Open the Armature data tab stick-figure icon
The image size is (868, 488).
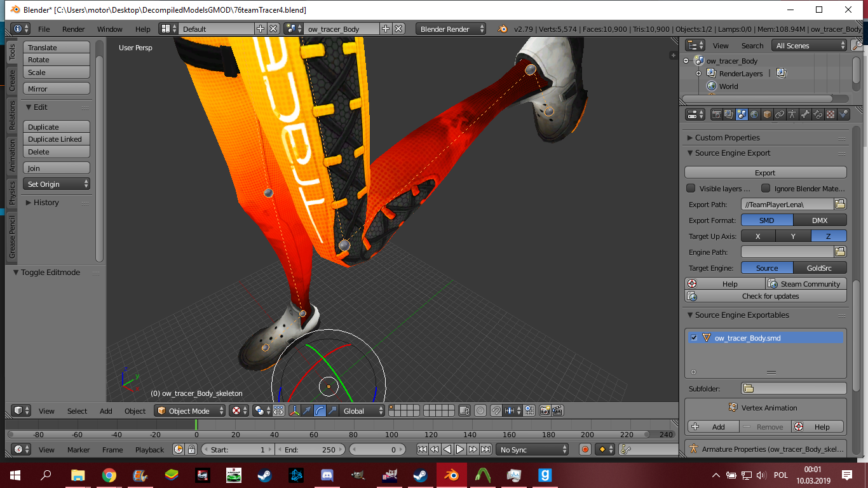pyautogui.click(x=792, y=114)
